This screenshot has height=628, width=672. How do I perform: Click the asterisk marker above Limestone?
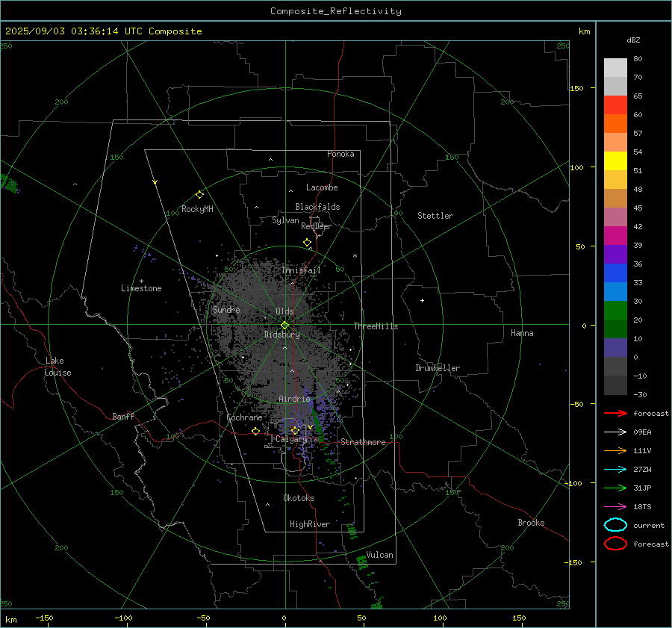click(141, 282)
